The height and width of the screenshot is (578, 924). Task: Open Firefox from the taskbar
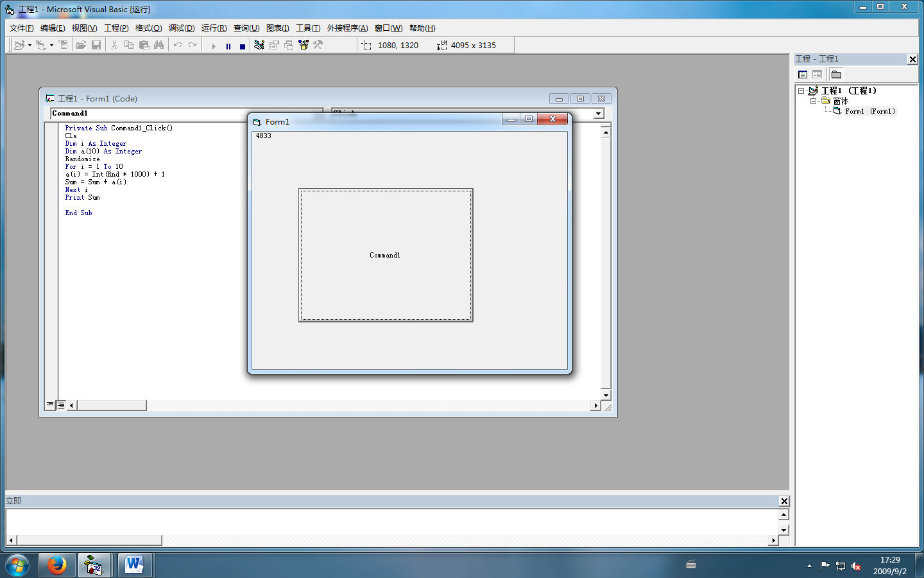coord(57,565)
